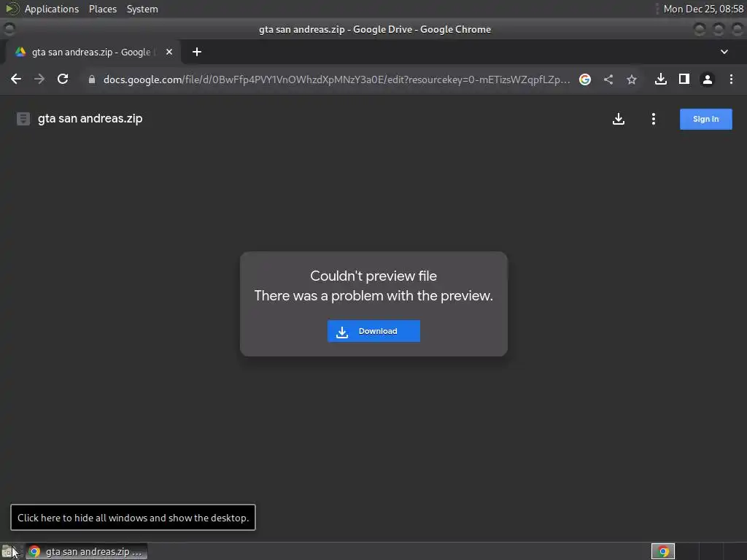This screenshot has height=560, width=747.
Task: Expand the tab search dropdown
Action: (724, 52)
